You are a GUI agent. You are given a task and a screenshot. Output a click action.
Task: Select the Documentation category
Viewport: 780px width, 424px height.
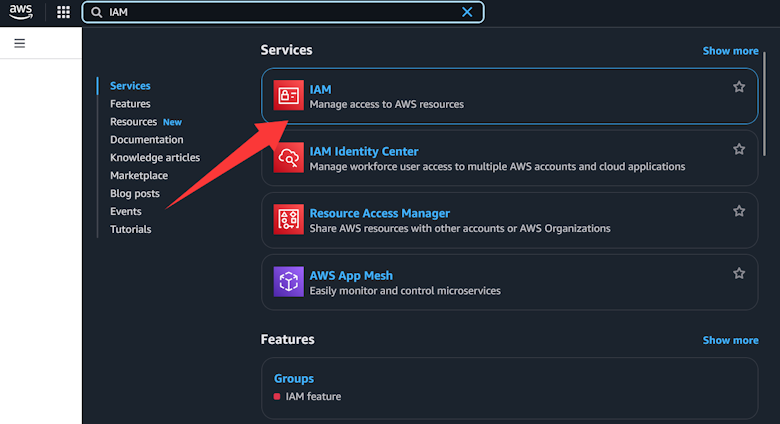146,140
